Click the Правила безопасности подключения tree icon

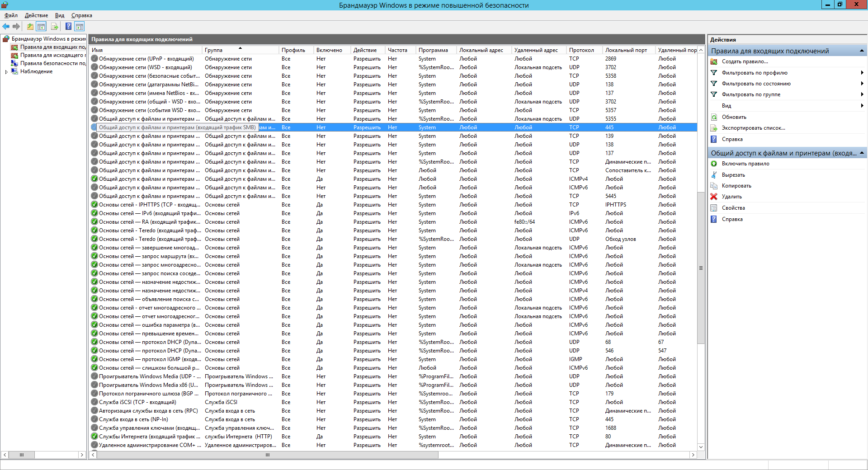coord(14,63)
